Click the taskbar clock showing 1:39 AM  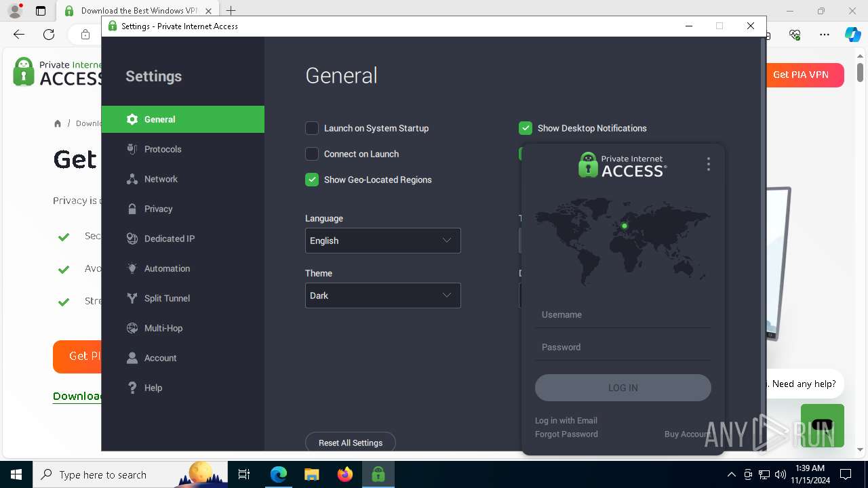pos(810,474)
